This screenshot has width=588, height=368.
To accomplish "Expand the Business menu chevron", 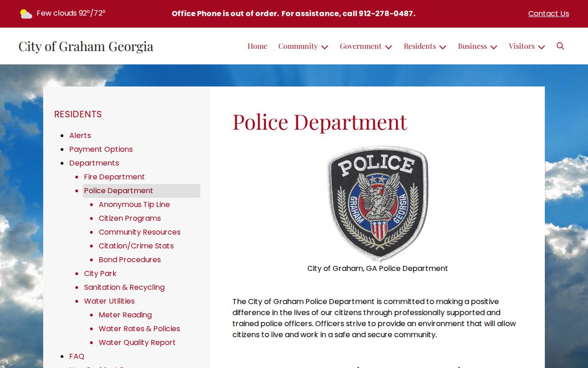I will (494, 47).
